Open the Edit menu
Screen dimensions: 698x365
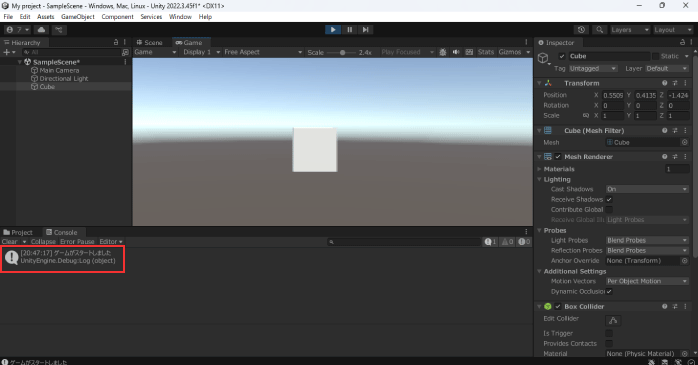[x=25, y=16]
